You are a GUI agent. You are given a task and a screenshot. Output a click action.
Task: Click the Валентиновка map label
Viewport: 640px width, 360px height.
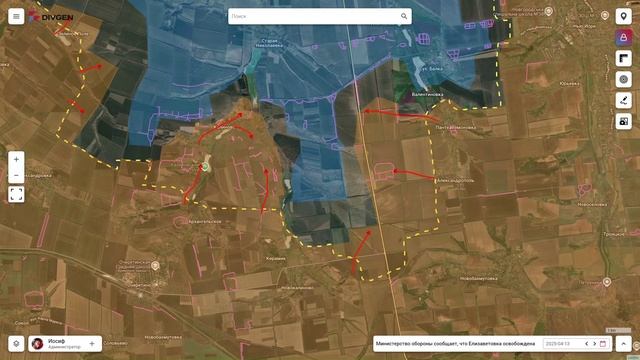click(x=427, y=94)
